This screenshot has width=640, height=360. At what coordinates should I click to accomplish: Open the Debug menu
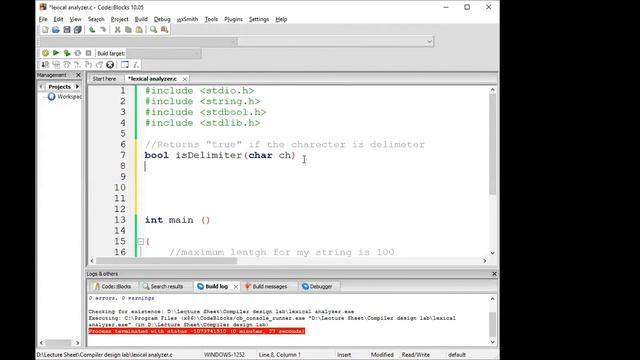pyautogui.click(x=162, y=19)
